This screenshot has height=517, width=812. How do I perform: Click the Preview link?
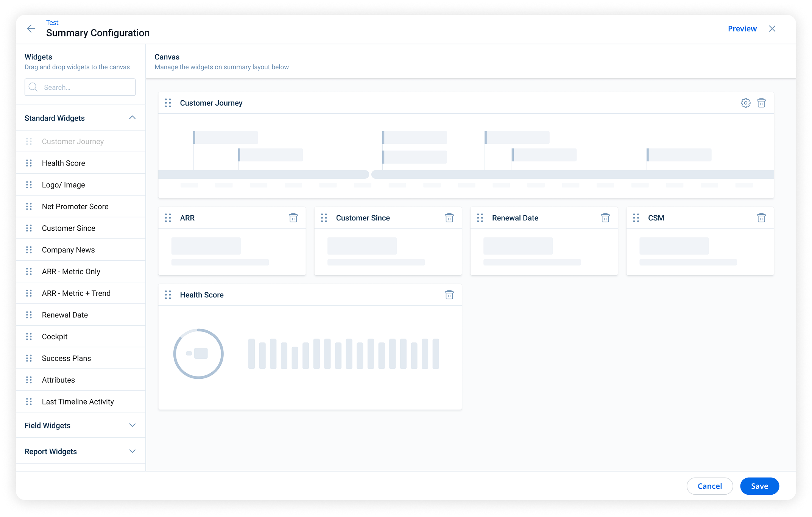pos(742,28)
